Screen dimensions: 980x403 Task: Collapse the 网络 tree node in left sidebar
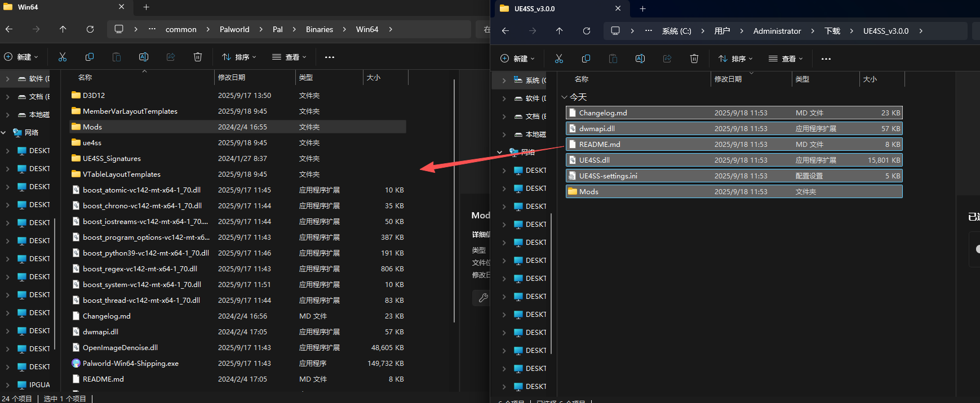click(4, 133)
